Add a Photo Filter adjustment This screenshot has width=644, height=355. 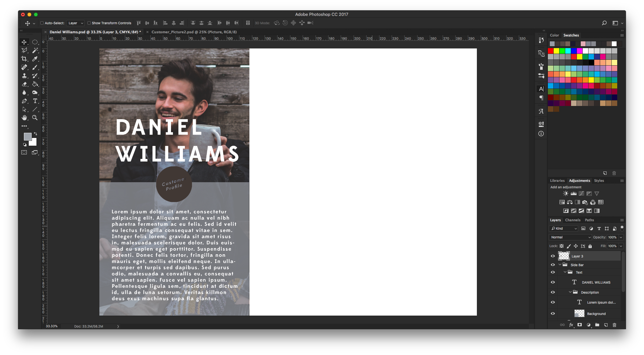[x=585, y=202]
